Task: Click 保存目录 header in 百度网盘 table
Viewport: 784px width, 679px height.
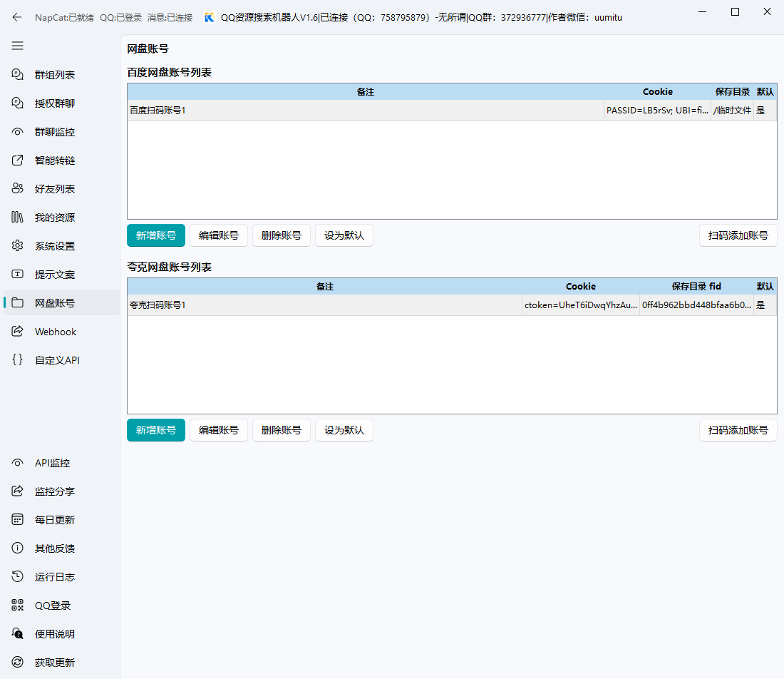Action: 732,91
